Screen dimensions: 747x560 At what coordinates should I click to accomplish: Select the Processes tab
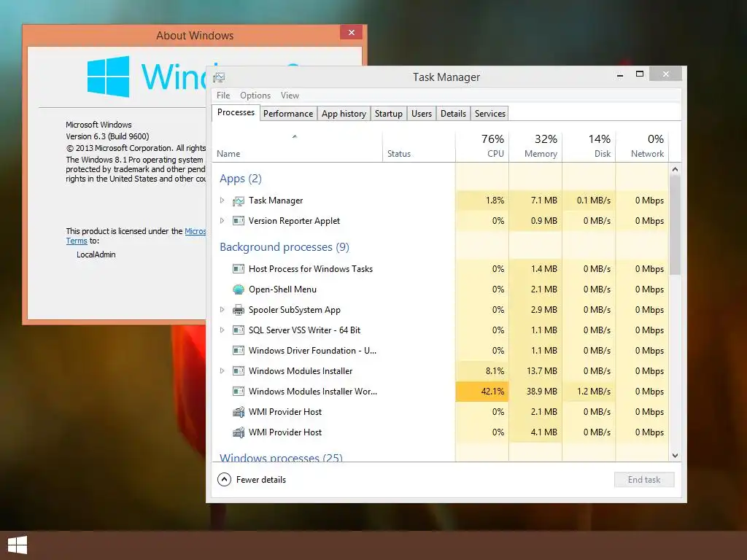click(x=236, y=112)
